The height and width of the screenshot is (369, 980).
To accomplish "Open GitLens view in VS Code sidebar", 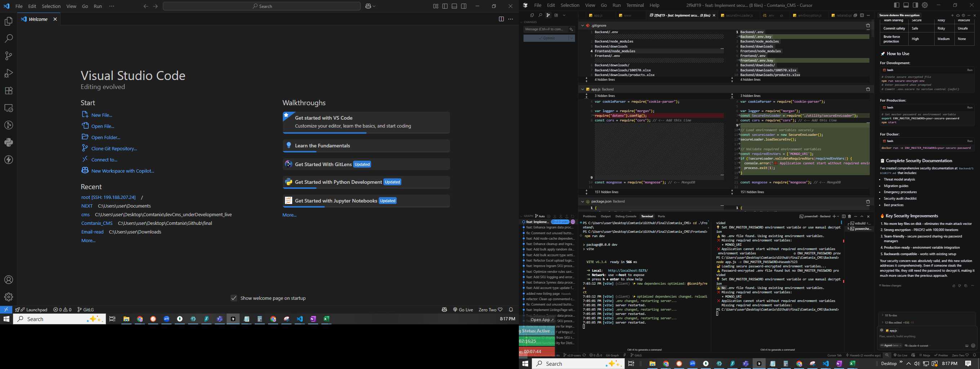I will tap(8, 125).
